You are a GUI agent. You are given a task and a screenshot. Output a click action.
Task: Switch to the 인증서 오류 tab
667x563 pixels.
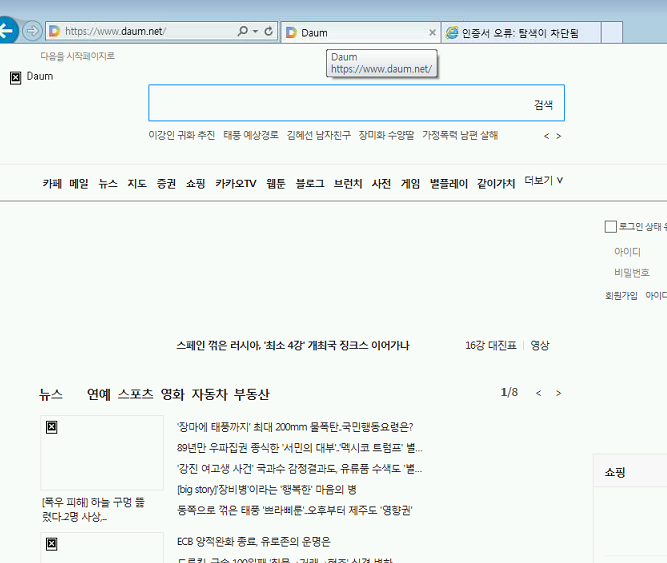(x=521, y=33)
